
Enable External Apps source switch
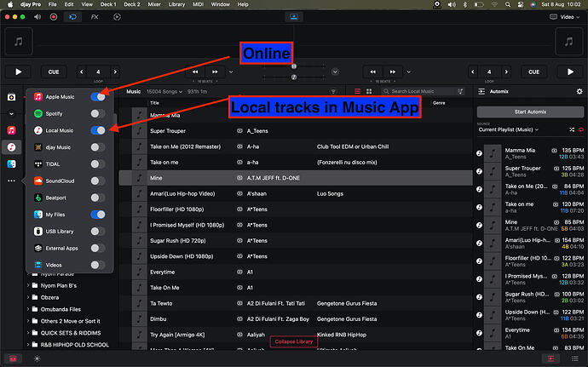(x=98, y=248)
